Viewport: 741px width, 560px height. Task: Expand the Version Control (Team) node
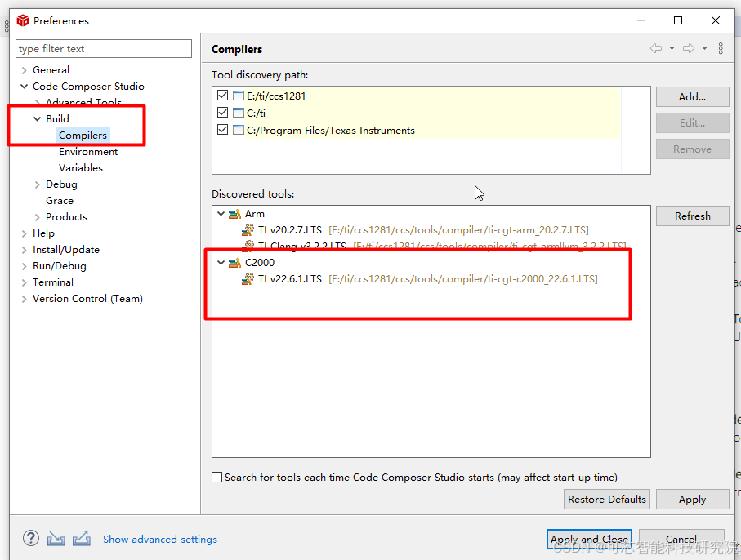tap(25, 299)
